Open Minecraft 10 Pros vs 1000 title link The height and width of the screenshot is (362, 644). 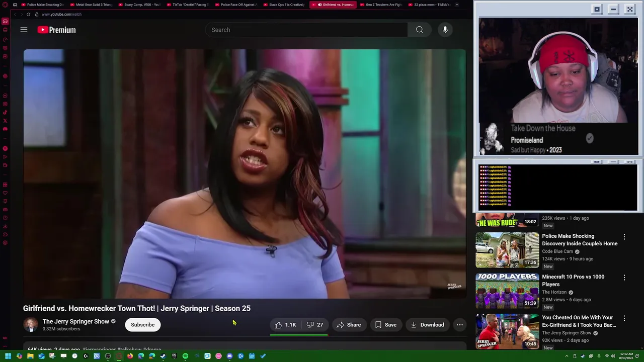click(x=573, y=281)
